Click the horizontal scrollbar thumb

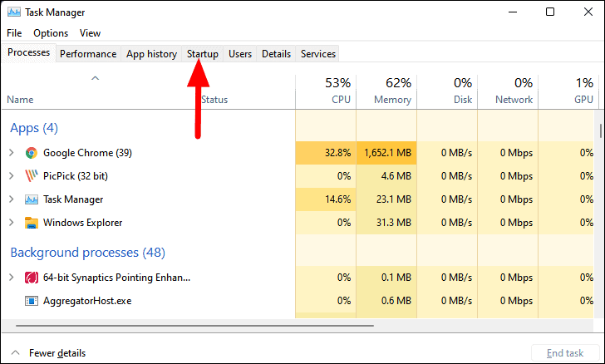194,326
